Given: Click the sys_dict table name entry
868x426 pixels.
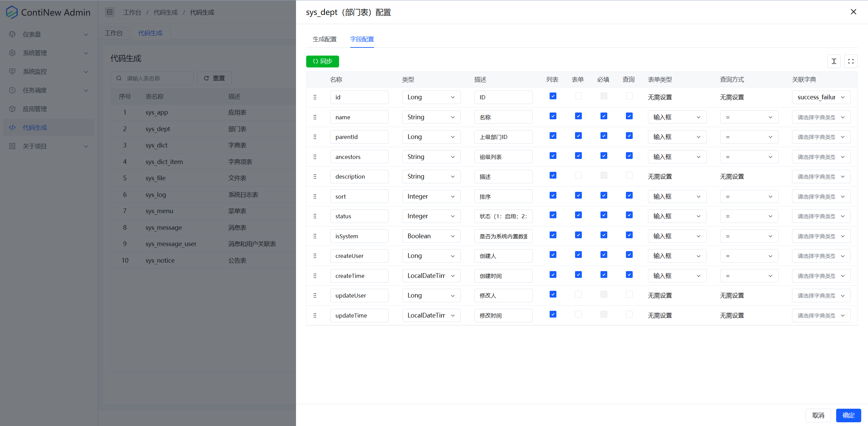Looking at the screenshot, I should [157, 145].
